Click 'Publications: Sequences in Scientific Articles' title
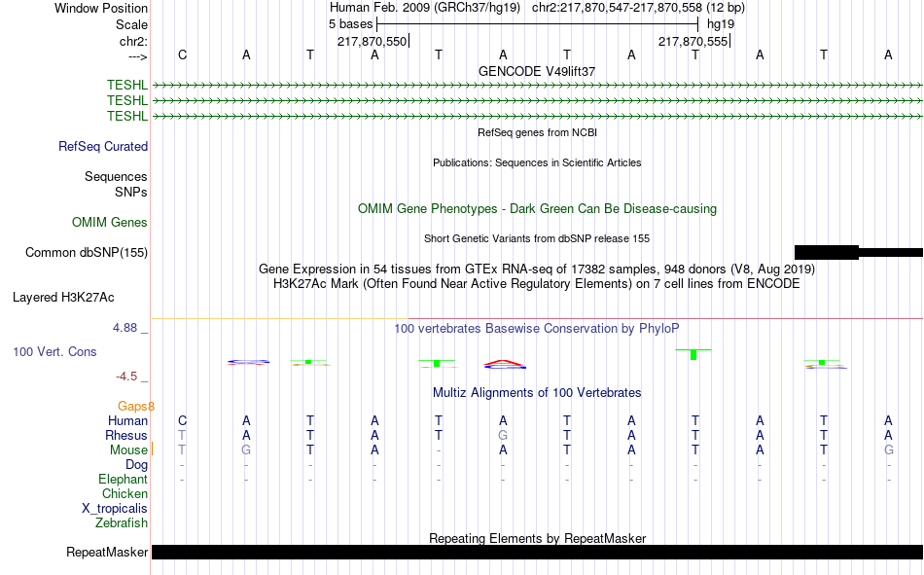The height and width of the screenshot is (575, 924). click(537, 162)
